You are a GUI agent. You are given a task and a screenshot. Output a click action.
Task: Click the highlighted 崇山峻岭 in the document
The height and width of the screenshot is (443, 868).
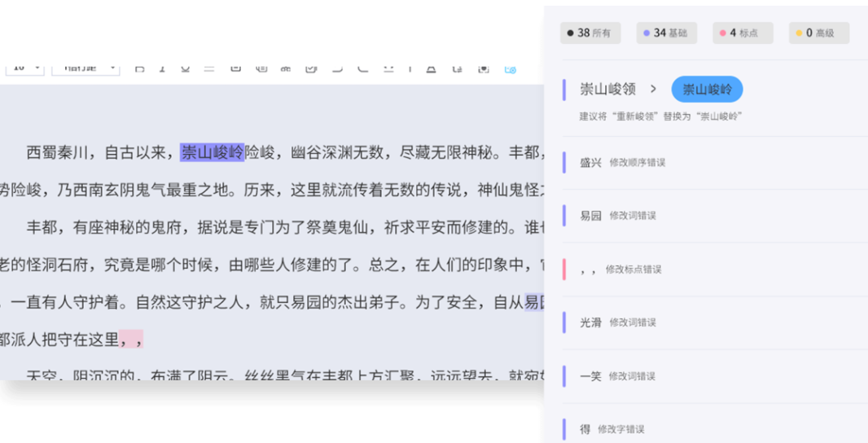click(212, 151)
